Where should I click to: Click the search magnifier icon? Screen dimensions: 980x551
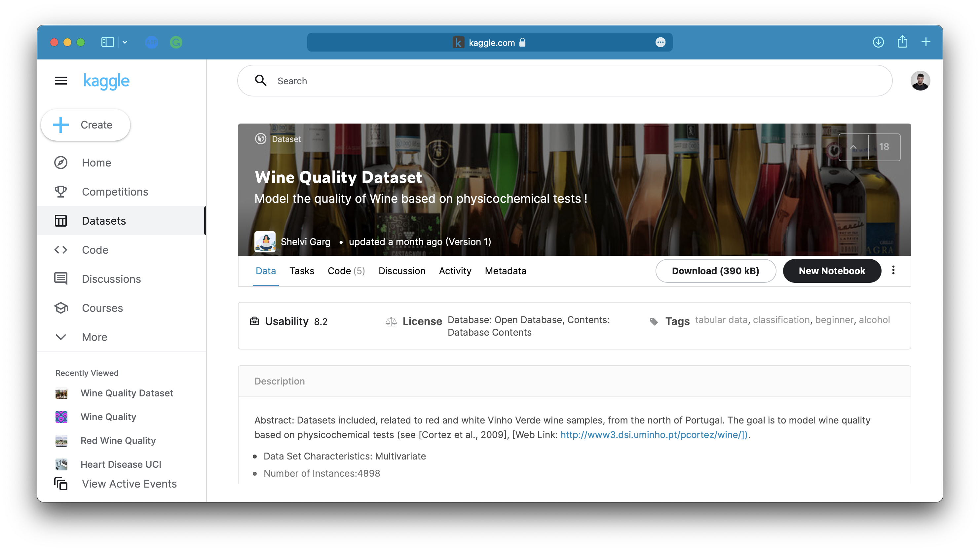click(x=261, y=81)
